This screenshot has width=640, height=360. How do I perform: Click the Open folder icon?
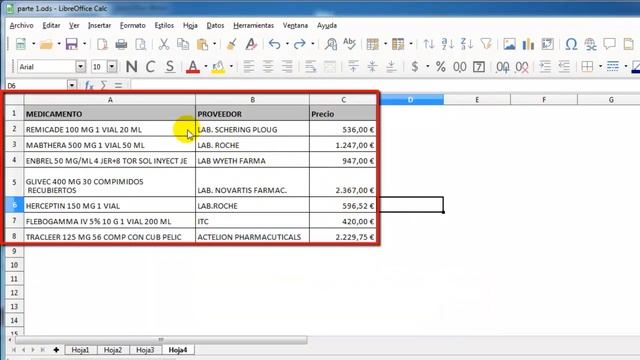point(46,44)
